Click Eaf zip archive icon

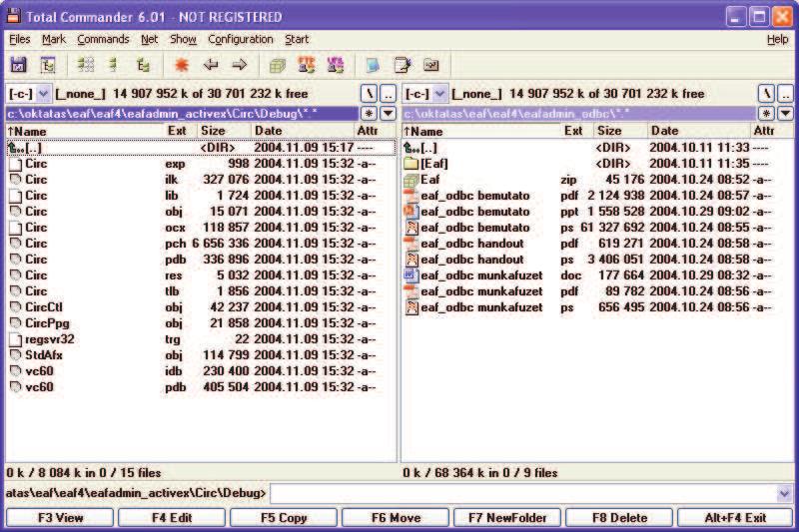pos(411,180)
